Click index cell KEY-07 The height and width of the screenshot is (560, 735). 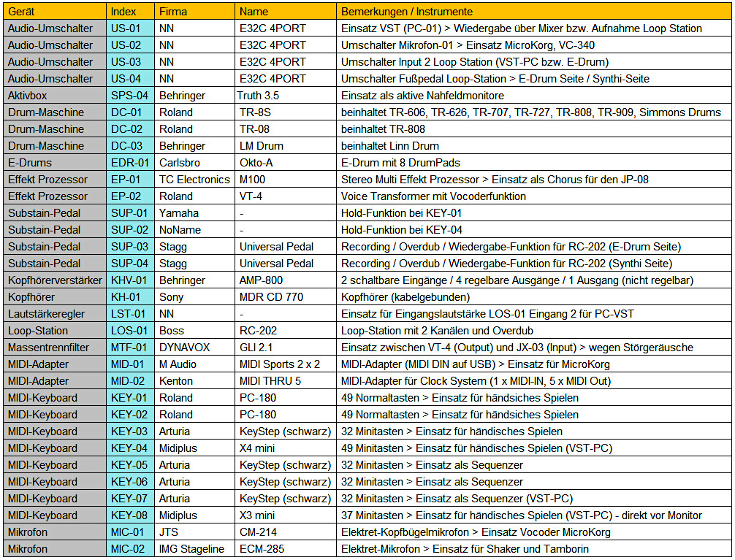130,499
